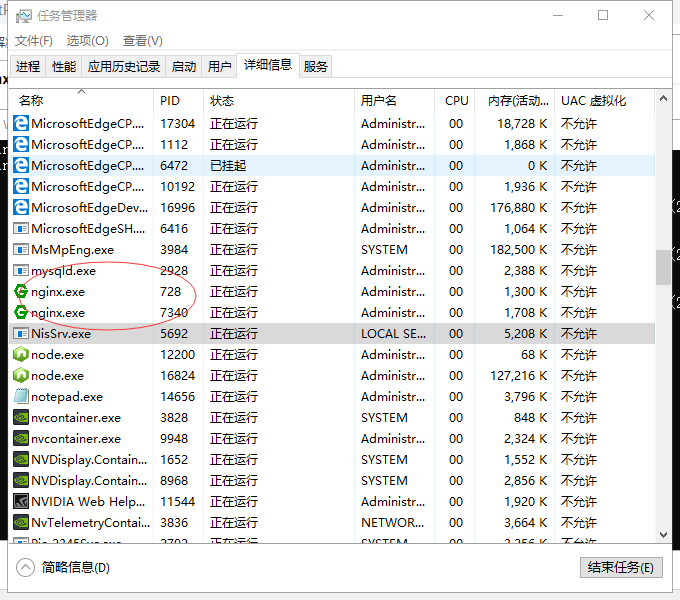Select the NisSrv.exe process name

[x=61, y=334]
